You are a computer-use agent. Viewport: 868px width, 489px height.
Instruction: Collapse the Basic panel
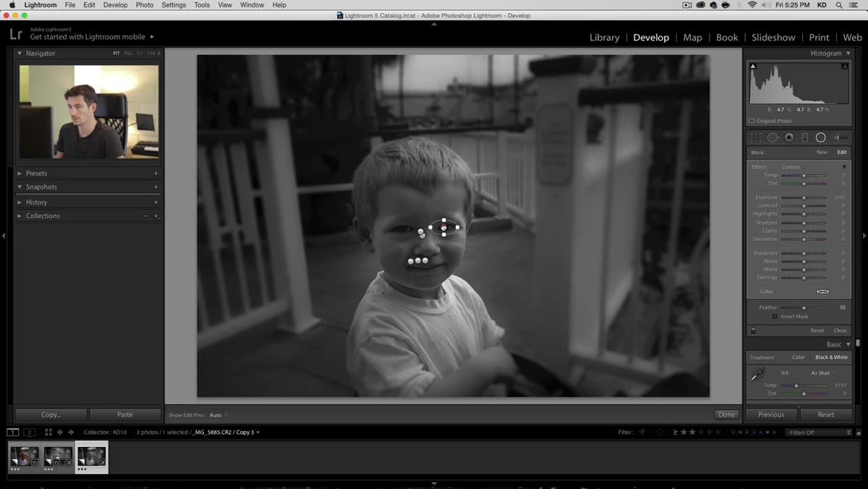click(x=848, y=345)
